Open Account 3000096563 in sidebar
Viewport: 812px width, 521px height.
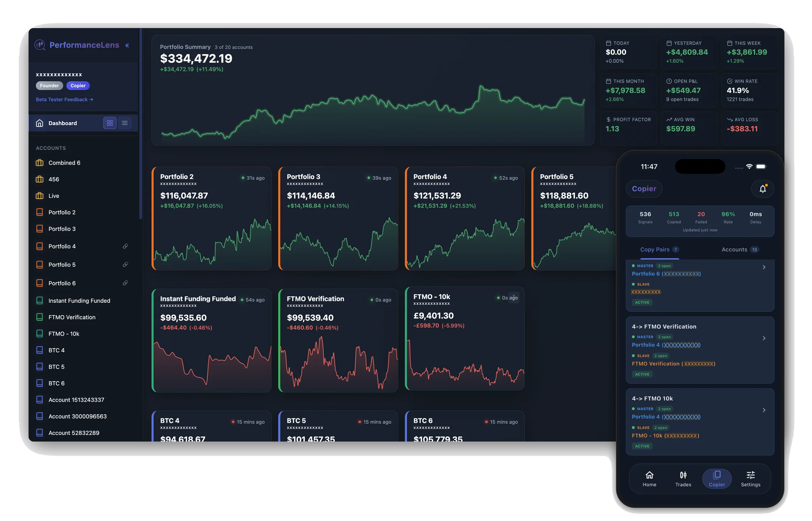pos(78,417)
